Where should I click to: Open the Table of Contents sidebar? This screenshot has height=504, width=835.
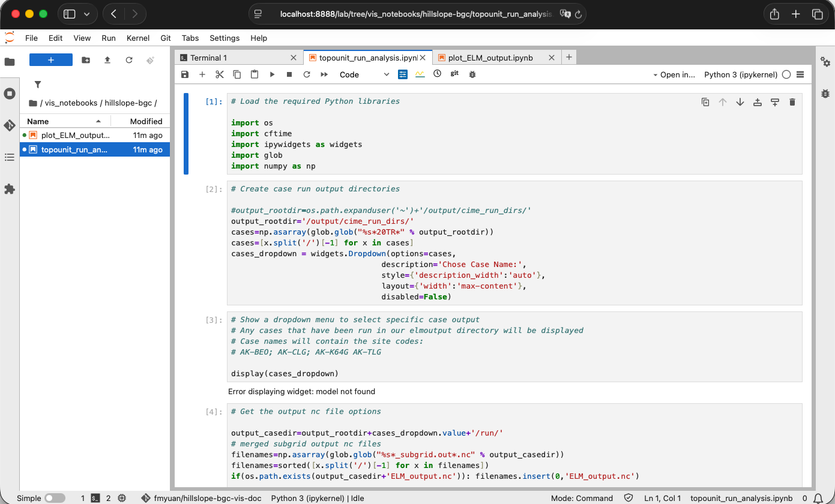click(x=10, y=157)
